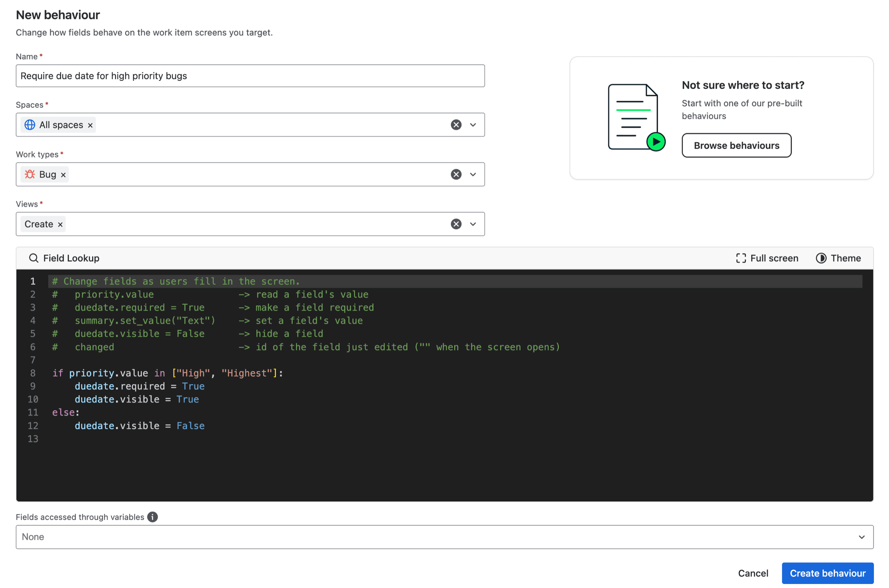Clear all selected Spaces values
The width and height of the screenshot is (889, 588).
(x=456, y=125)
